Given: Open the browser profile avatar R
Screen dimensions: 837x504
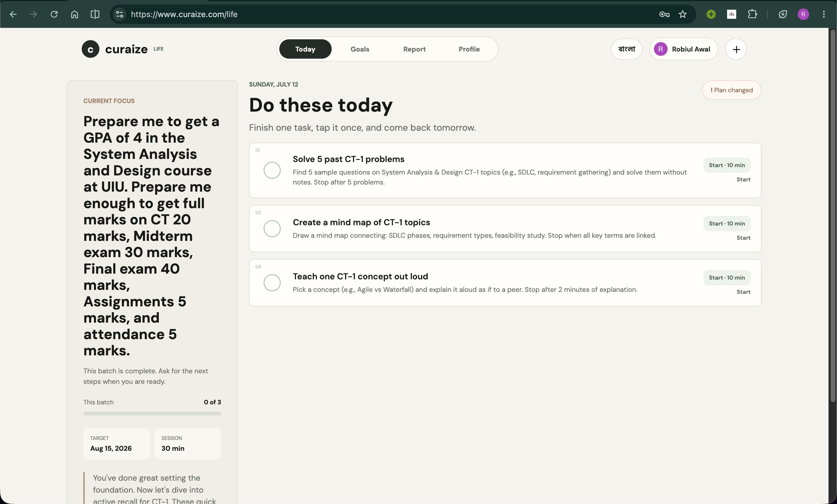Looking at the screenshot, I should (x=803, y=14).
